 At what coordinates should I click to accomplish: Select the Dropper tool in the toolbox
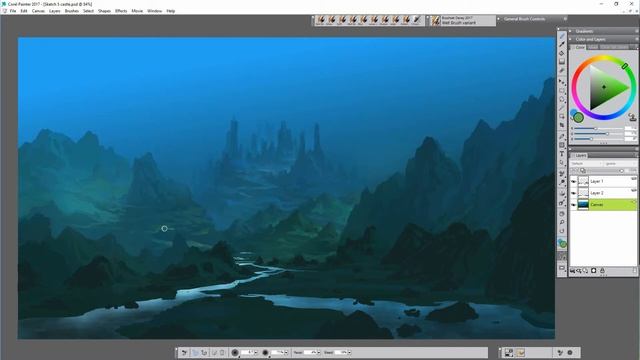(562, 44)
